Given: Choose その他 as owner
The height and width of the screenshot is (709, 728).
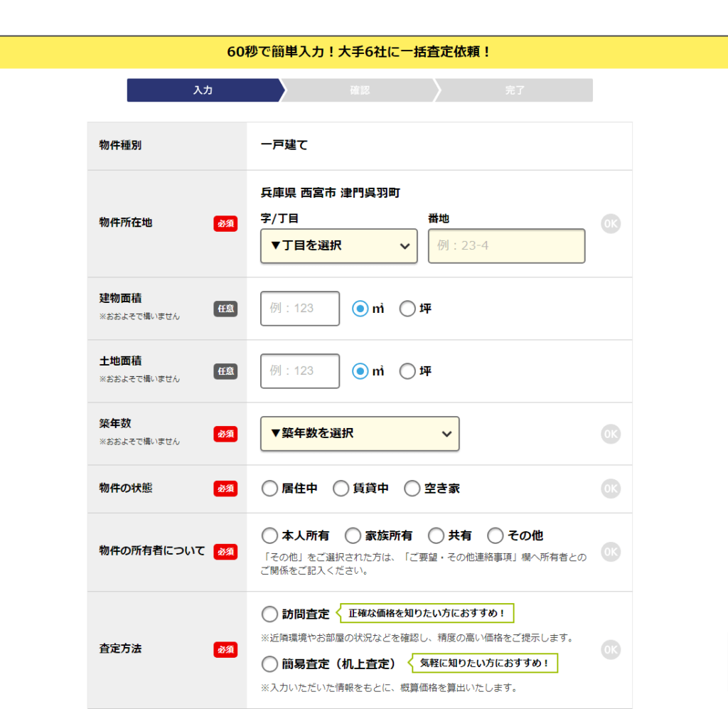Looking at the screenshot, I should click(496, 535).
